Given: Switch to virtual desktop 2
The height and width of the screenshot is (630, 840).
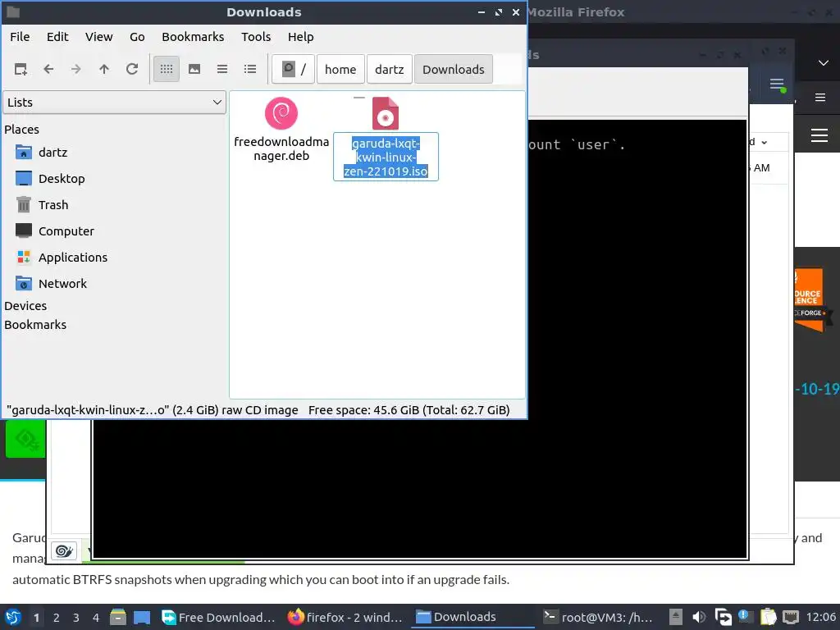Looking at the screenshot, I should (57, 618).
